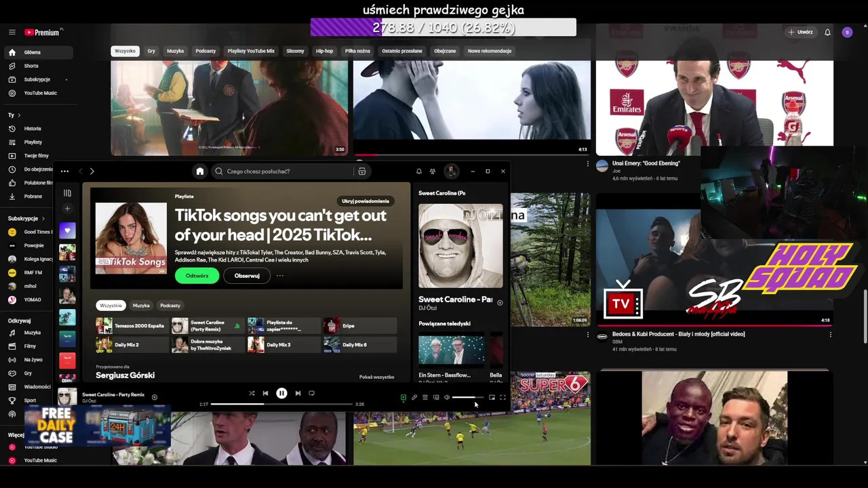Image resolution: width=868 pixels, height=488 pixels.
Task: Add song via plus icon in right panel
Action: pyautogui.click(x=500, y=303)
